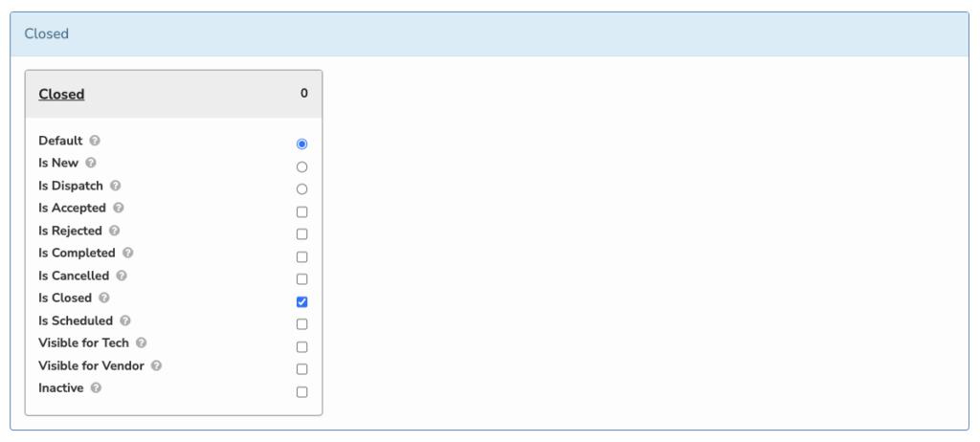980x442 pixels.
Task: Open the underlined Closed status link
Action: point(61,95)
